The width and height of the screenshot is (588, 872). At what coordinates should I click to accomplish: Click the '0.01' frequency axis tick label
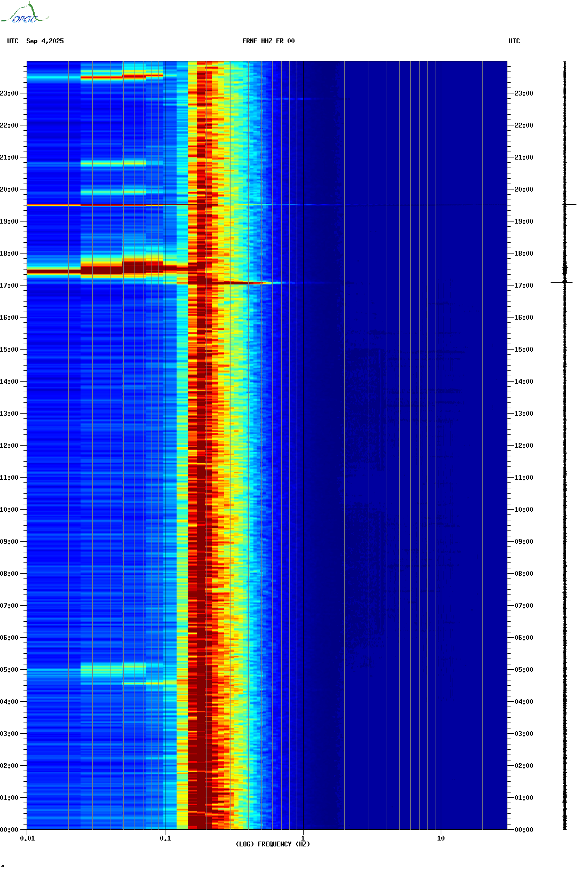[x=27, y=838]
